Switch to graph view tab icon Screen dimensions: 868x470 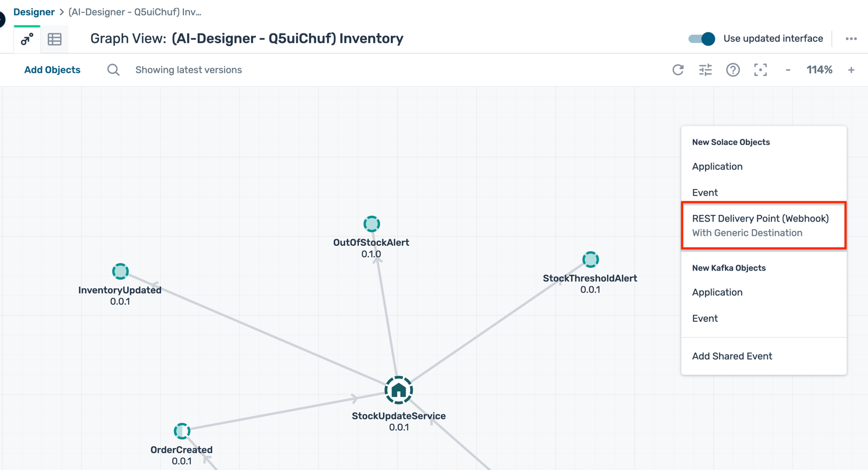(x=27, y=39)
